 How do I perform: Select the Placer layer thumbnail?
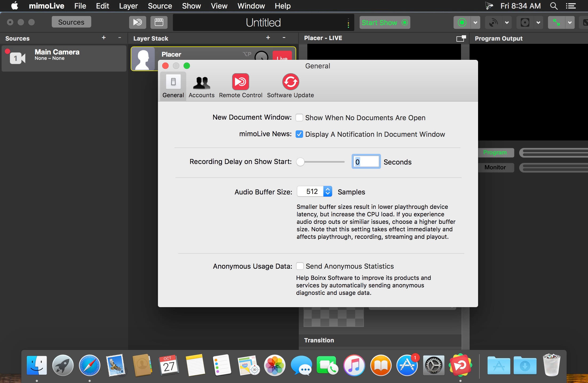click(143, 59)
